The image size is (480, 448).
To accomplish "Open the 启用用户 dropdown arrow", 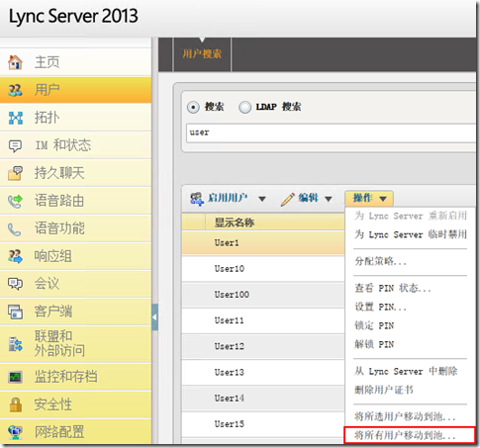I will tap(262, 199).
